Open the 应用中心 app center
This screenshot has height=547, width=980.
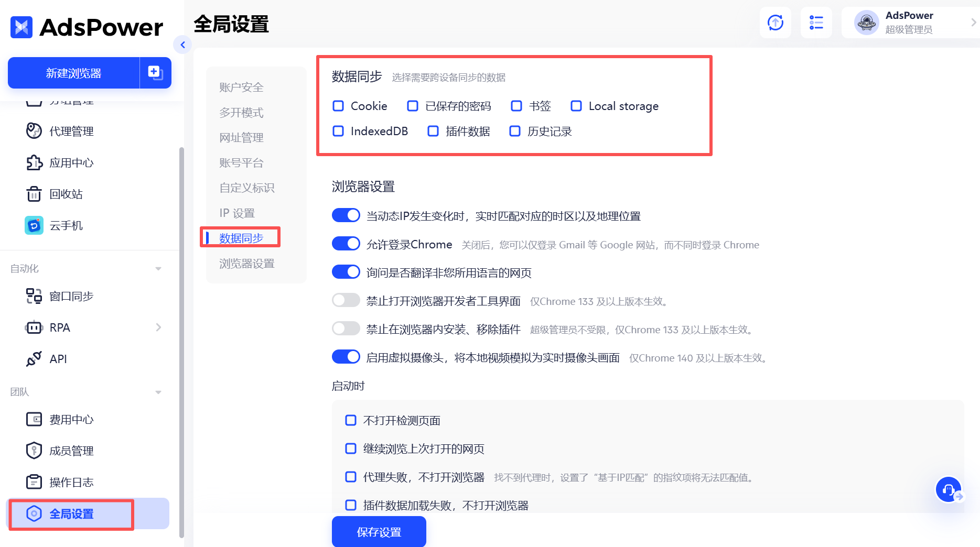pyautogui.click(x=71, y=162)
